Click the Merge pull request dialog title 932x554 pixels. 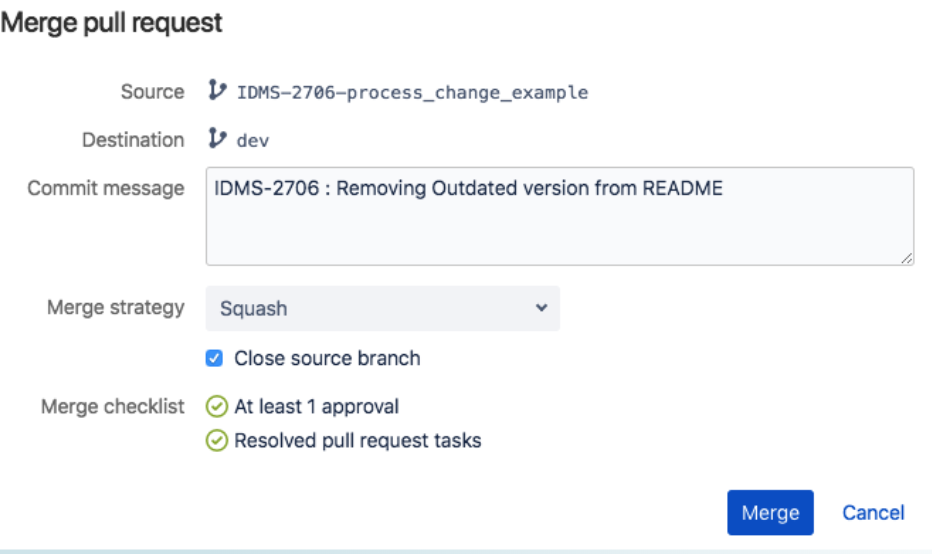point(111,23)
